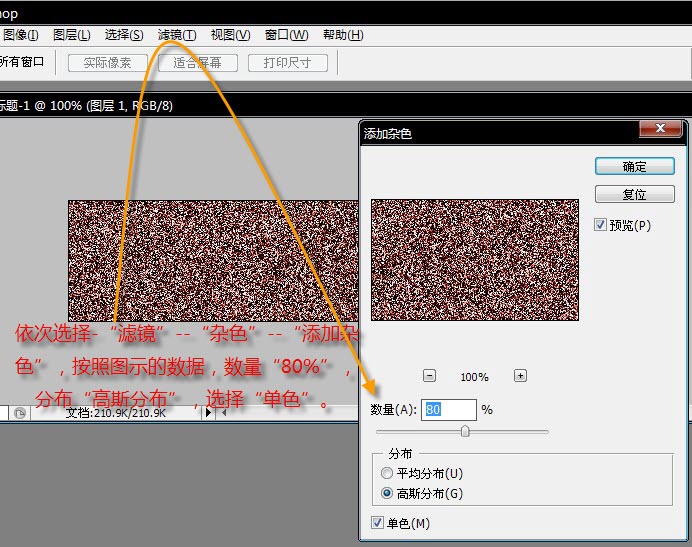Open the 图层(L) menu
692x547 pixels.
(71, 35)
